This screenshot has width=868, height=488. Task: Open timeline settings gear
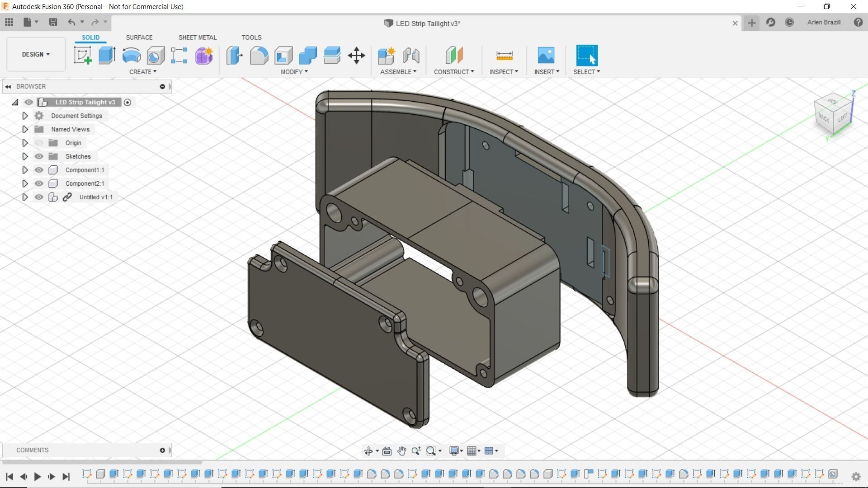click(x=856, y=477)
